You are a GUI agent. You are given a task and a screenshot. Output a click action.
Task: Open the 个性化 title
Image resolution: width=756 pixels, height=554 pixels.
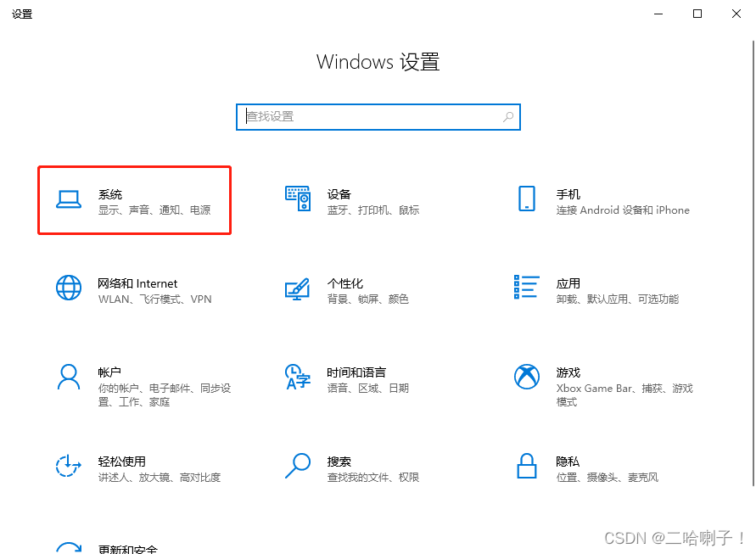coord(344,283)
